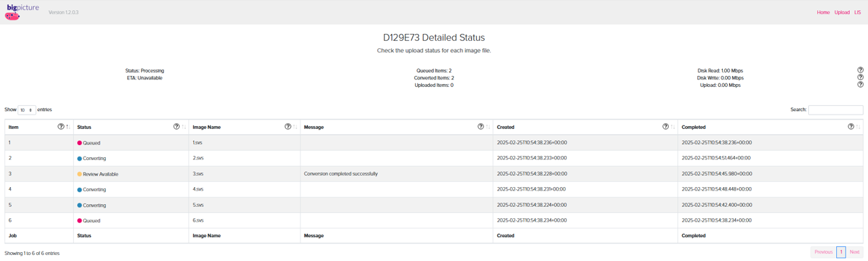Select file name 4.svs
The image size is (868, 261).
click(x=198, y=189)
